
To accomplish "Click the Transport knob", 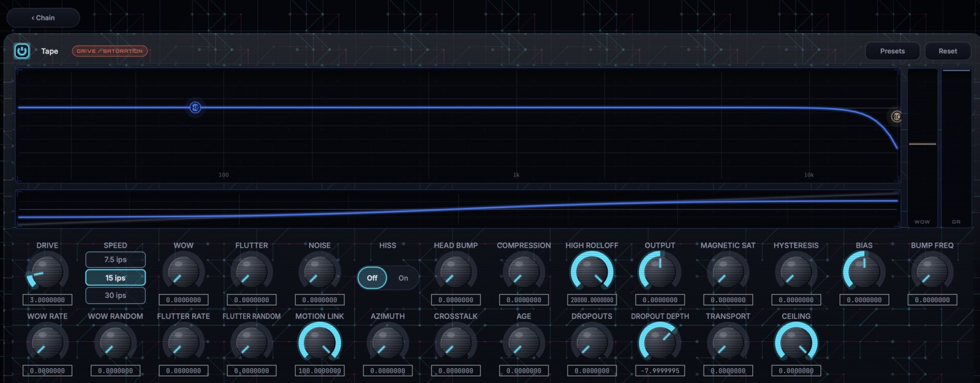I will 728,343.
